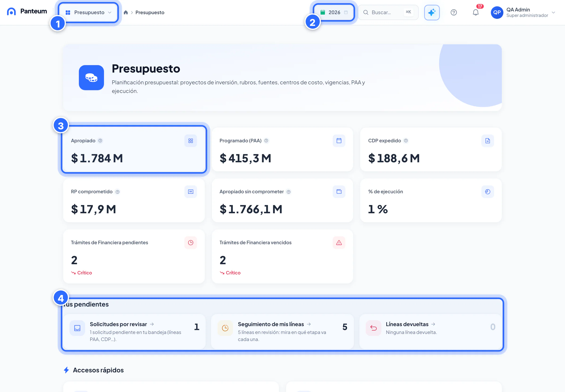Image resolution: width=565 pixels, height=392 pixels.
Task: Click info icon next to CDP expedido
Action: (x=406, y=141)
